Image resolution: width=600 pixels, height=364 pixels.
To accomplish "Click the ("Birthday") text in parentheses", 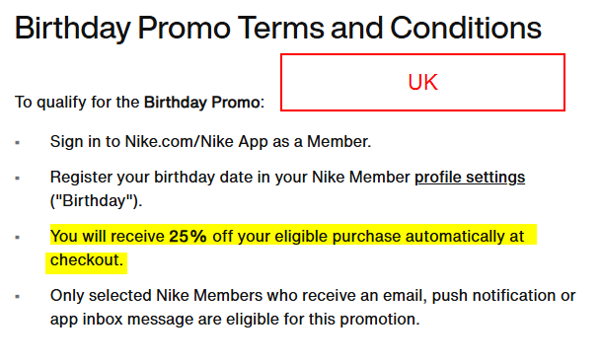I will [x=96, y=201].
